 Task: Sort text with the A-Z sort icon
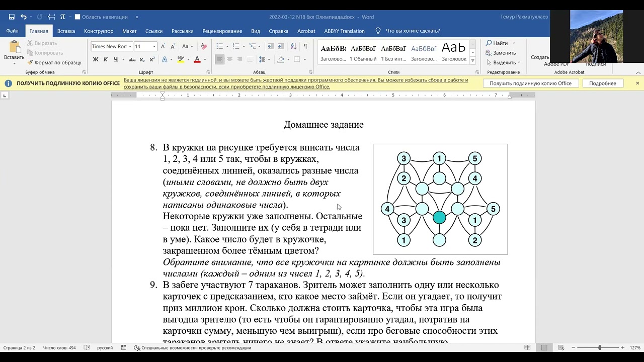(293, 46)
